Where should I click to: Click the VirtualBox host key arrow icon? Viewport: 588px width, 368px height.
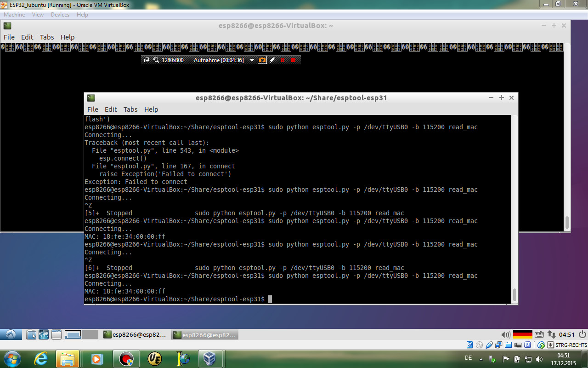(x=550, y=345)
